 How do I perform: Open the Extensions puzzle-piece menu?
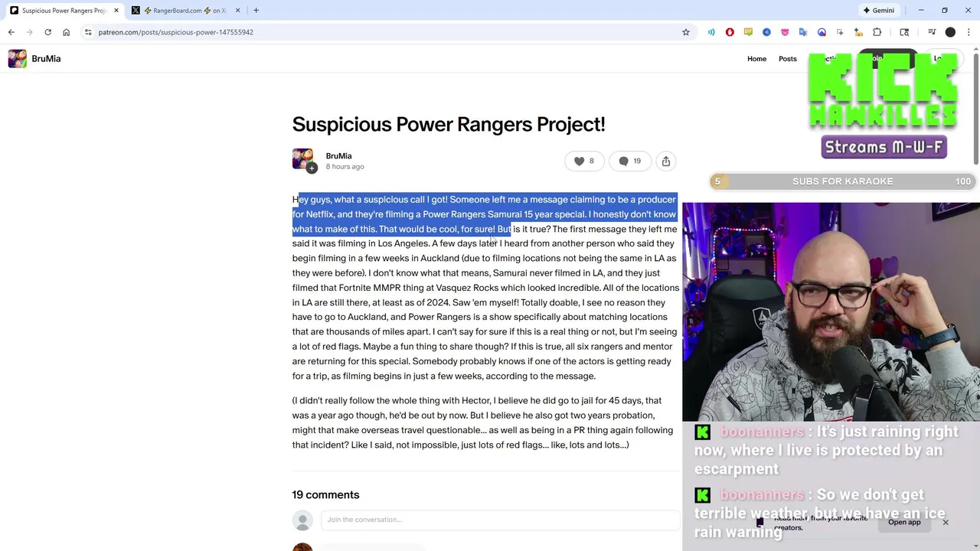tap(877, 32)
